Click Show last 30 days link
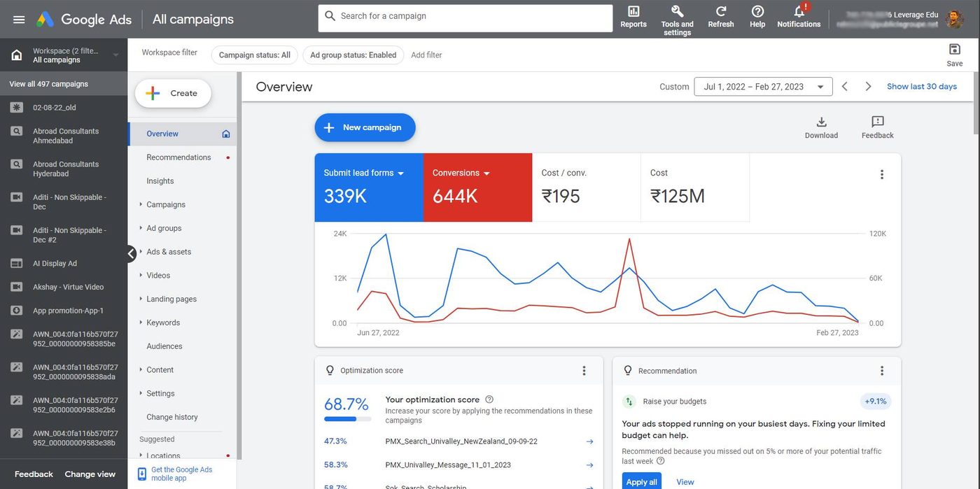Screen dimensions: 980x489 (x=922, y=87)
